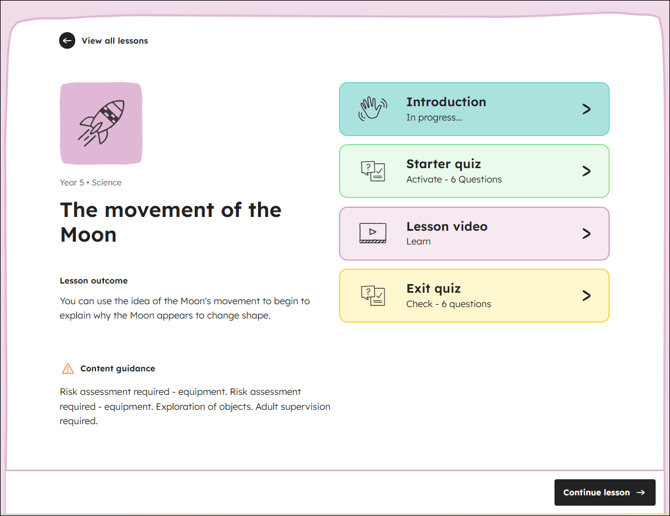Expand Starter quiz using its chevron
This screenshot has height=516, width=670.
click(586, 171)
